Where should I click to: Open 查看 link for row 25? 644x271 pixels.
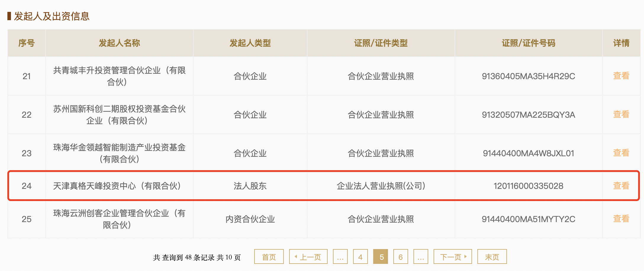[621, 219]
